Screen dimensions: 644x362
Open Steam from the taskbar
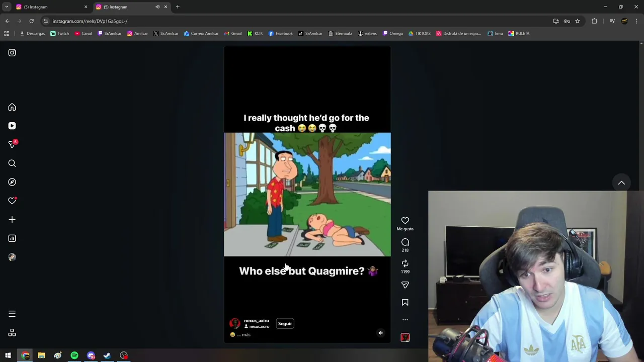tap(107, 356)
